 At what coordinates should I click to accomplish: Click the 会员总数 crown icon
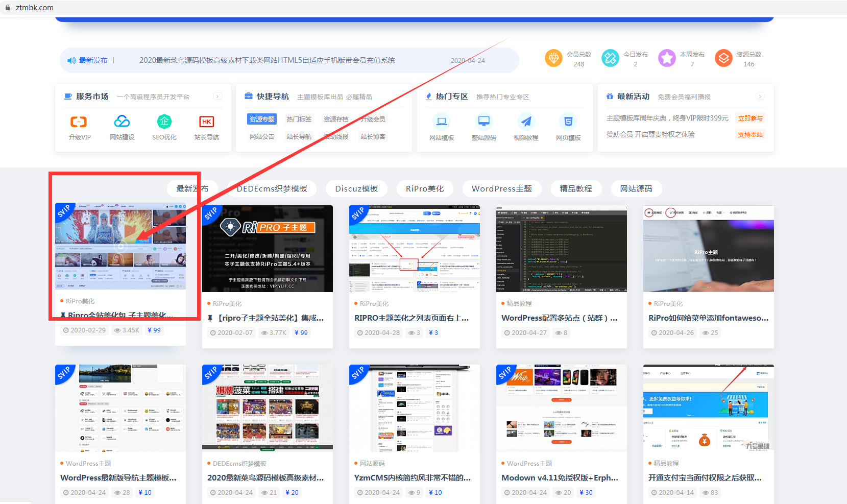coord(554,58)
